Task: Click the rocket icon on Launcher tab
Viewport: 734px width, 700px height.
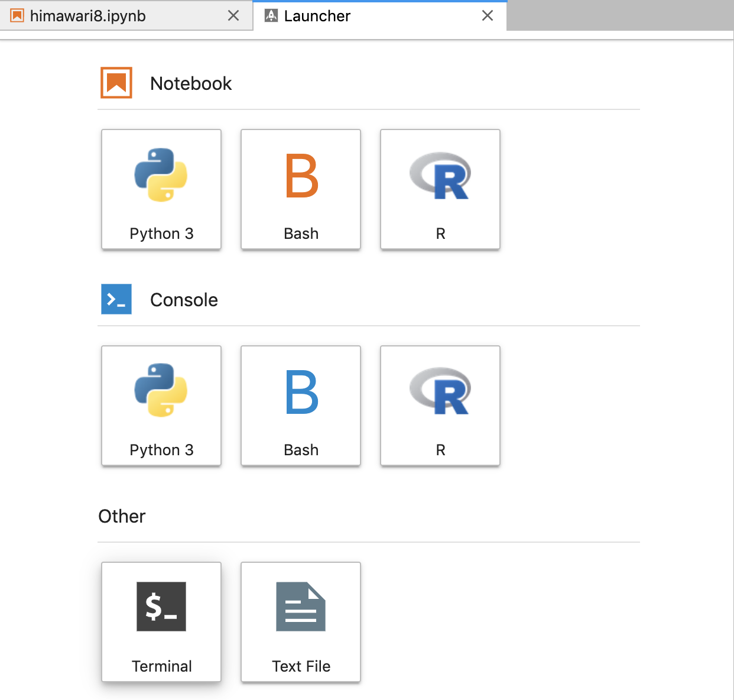Action: (x=271, y=16)
